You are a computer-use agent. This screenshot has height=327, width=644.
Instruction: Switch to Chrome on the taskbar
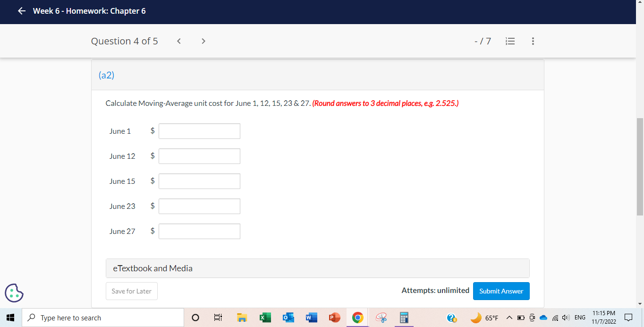pos(357,318)
